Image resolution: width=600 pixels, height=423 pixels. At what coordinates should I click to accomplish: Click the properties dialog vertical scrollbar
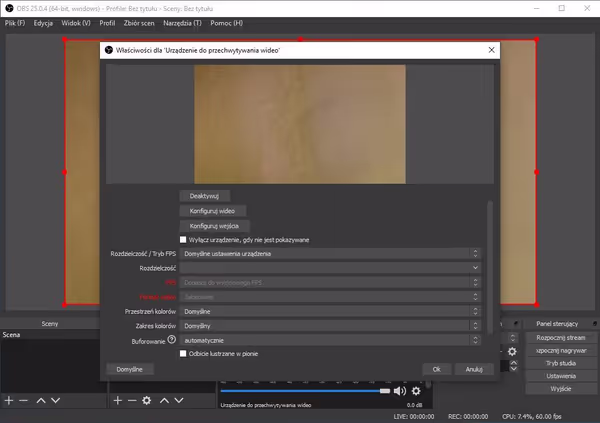[489, 266]
